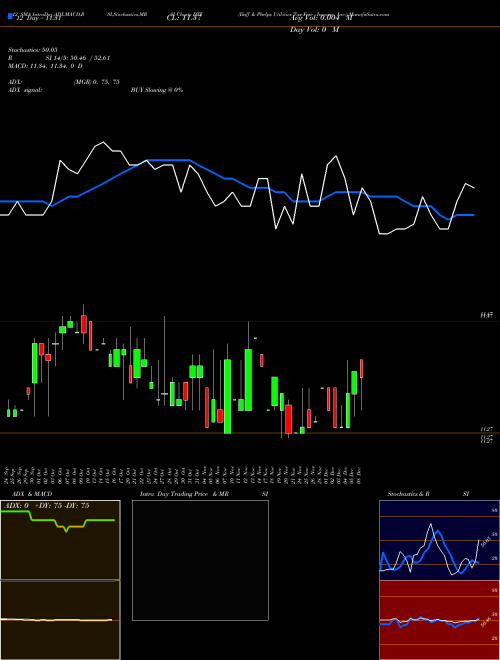Image resolution: width=500 pixels, height=660 pixels.
Task: Click the MACD: 11.34, 11.34 readout
Action: [45, 66]
